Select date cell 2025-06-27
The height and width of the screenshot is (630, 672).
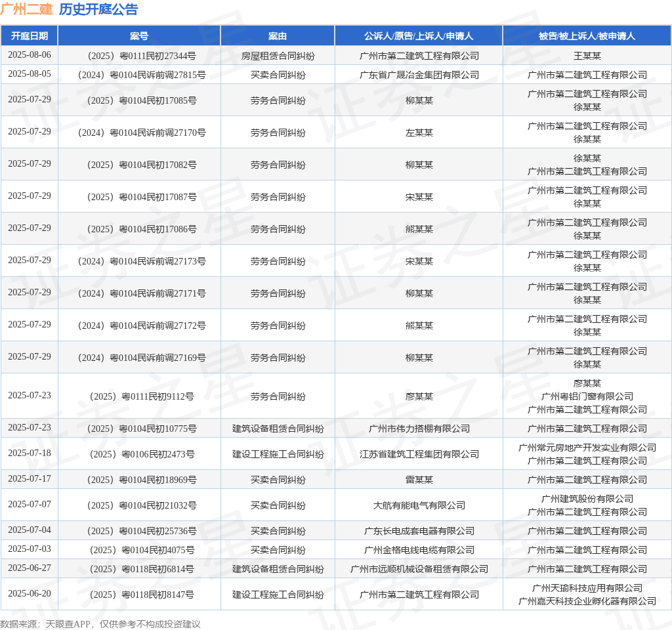[29, 568]
